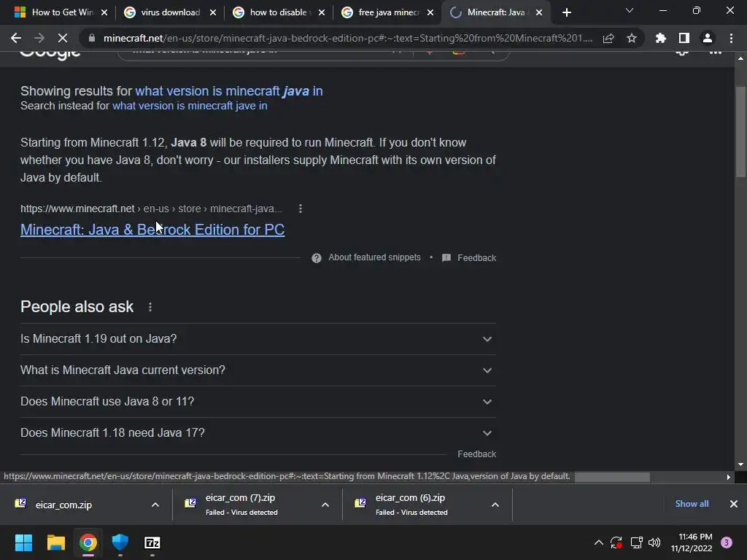
Task: Expand 'What is Minecraft Java current version?'
Action: click(x=258, y=370)
